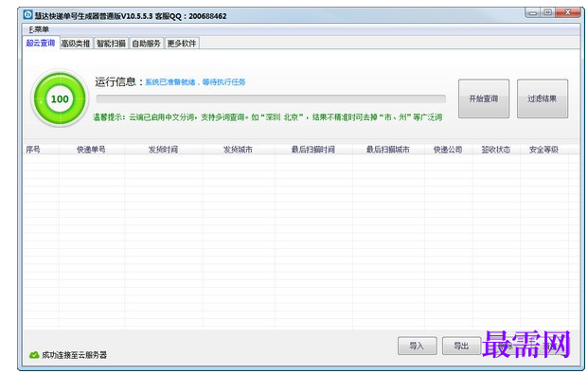Click the green cloud connection icon

[34, 355]
